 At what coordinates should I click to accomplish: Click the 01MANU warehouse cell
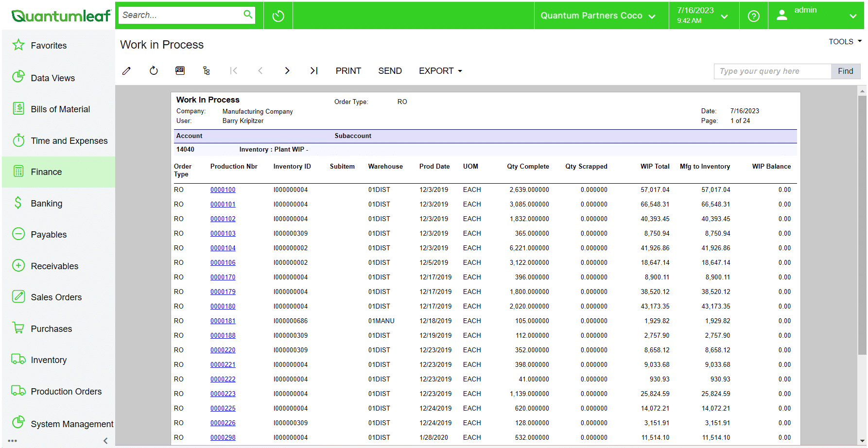[x=381, y=321]
